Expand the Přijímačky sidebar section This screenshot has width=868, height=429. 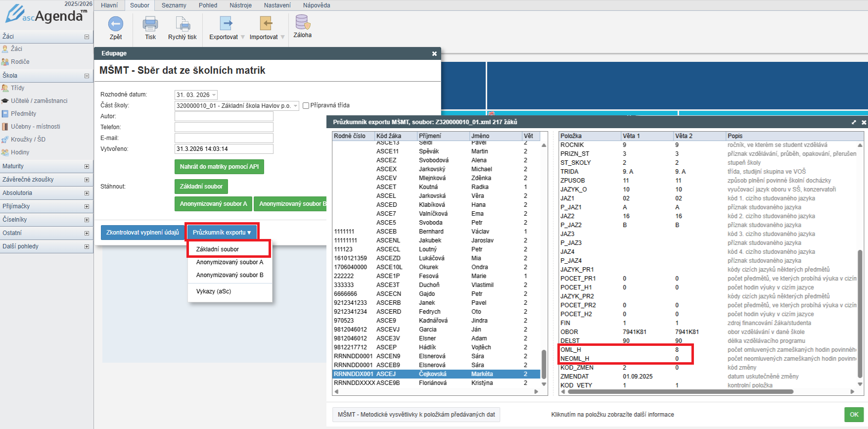pyautogui.click(x=87, y=207)
